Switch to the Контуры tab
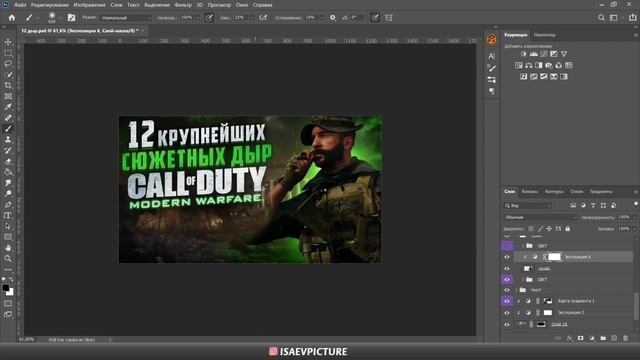Viewport: 640px width, 360px height. point(554,191)
